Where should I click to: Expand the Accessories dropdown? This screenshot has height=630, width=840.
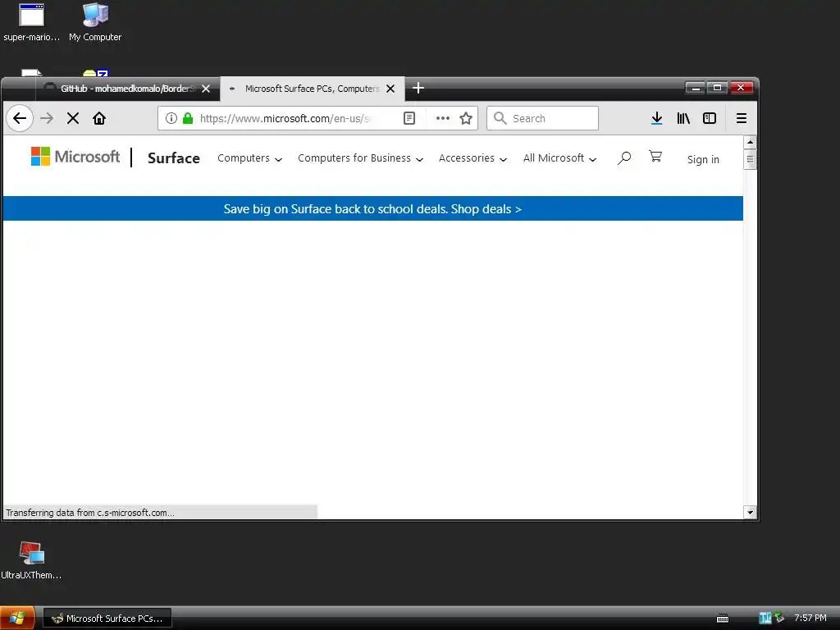472,158
